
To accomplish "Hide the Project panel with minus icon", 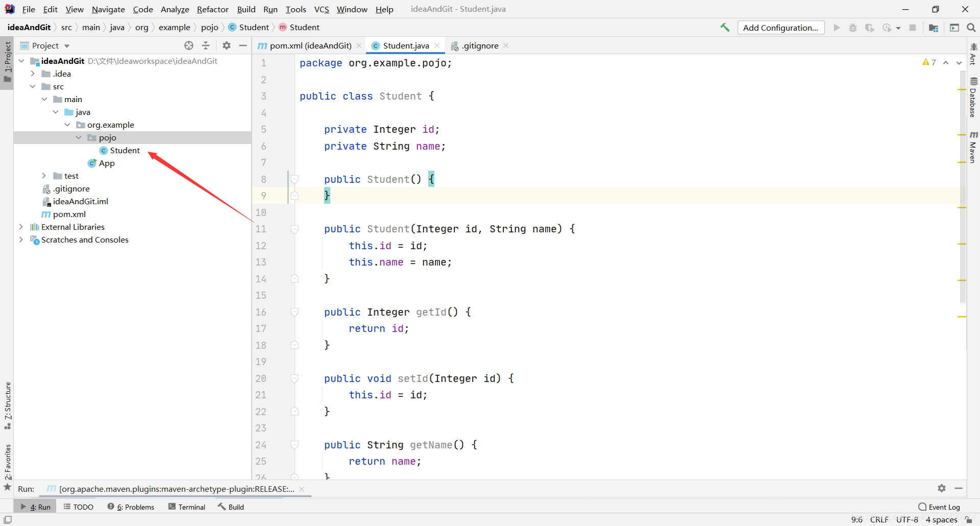I will tap(243, 45).
